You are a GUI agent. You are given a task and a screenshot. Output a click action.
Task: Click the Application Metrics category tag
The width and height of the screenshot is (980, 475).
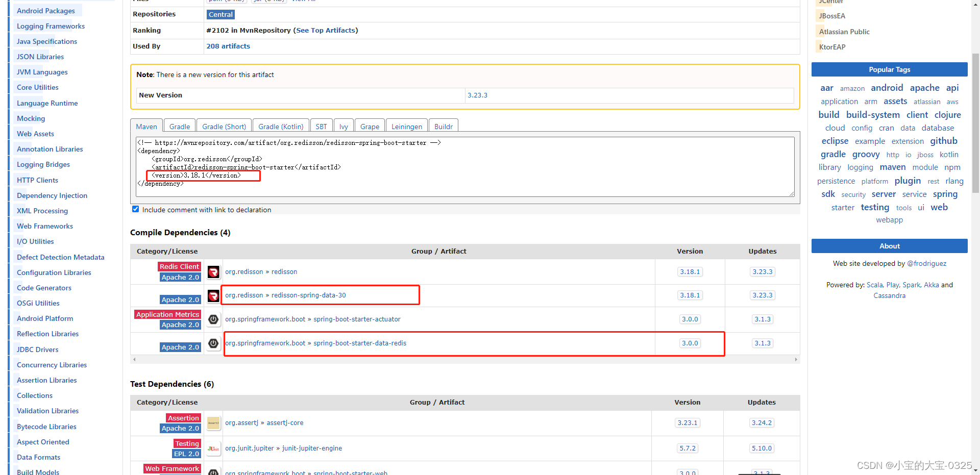pos(167,314)
